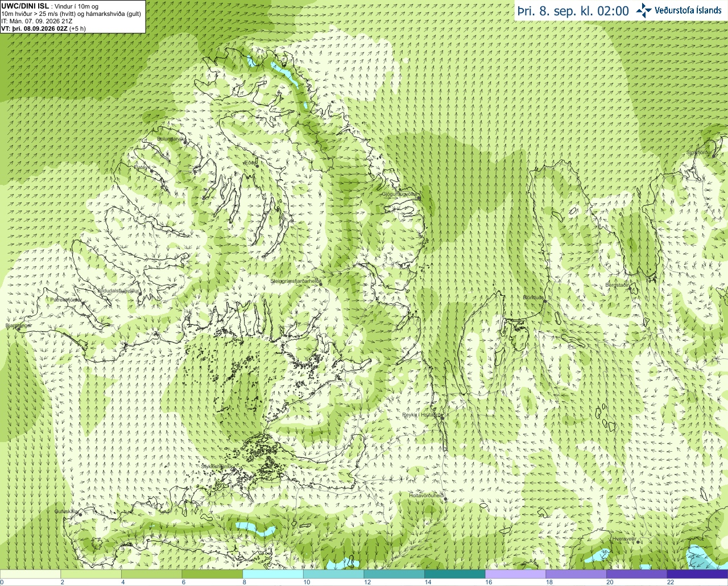Select the dark purple 22 m/s legend swatch

click(x=697, y=574)
